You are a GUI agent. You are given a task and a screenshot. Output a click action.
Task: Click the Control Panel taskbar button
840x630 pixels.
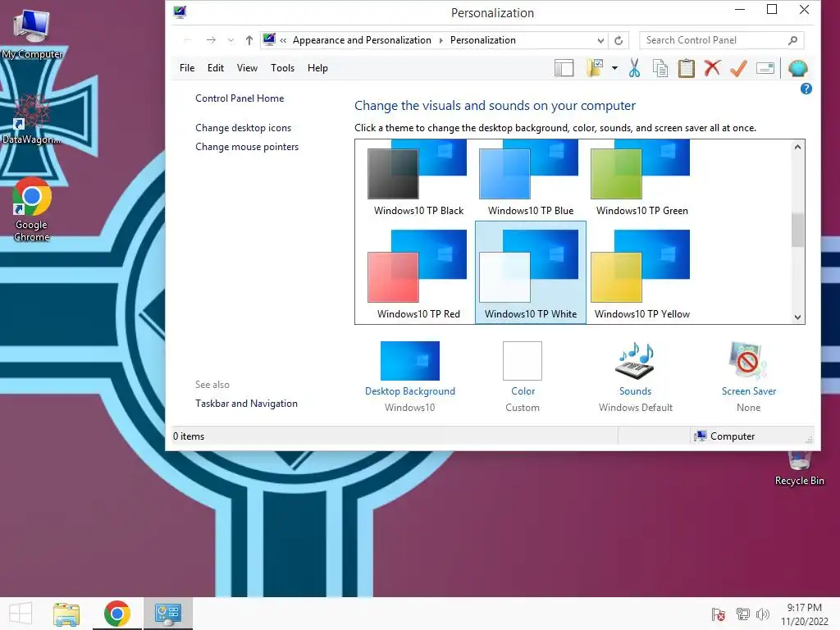pyautogui.click(x=167, y=614)
